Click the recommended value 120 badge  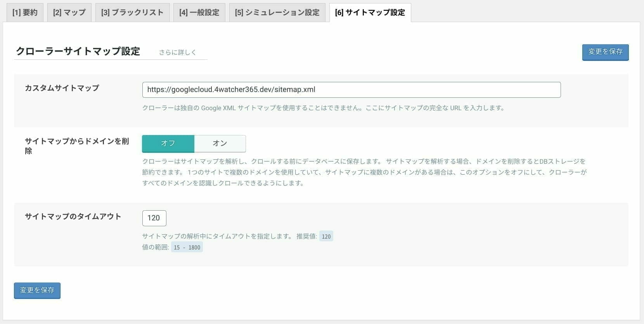click(x=326, y=236)
